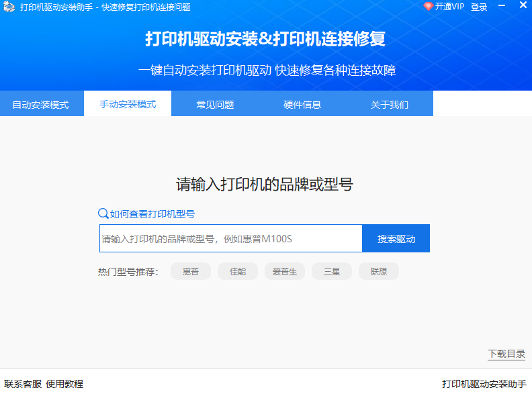
Task: Click the magnifier icon beside 如何查看打印机型号
Action: tap(103, 213)
